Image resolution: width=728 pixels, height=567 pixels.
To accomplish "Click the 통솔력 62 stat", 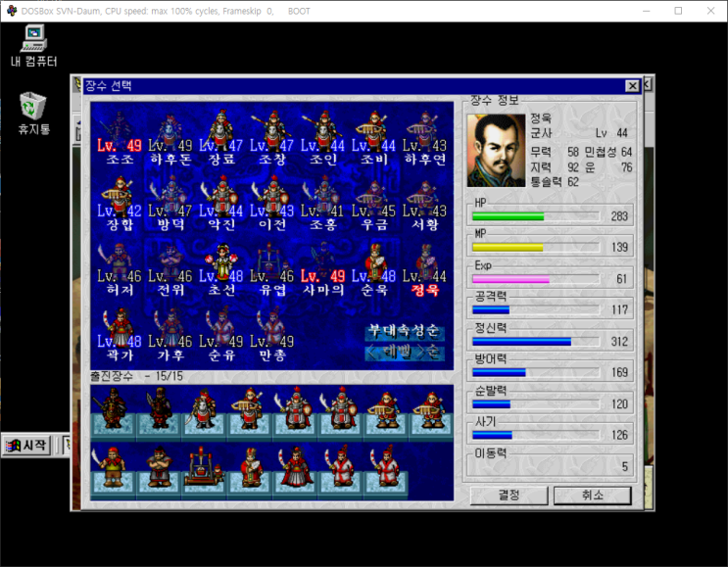I will (x=555, y=182).
